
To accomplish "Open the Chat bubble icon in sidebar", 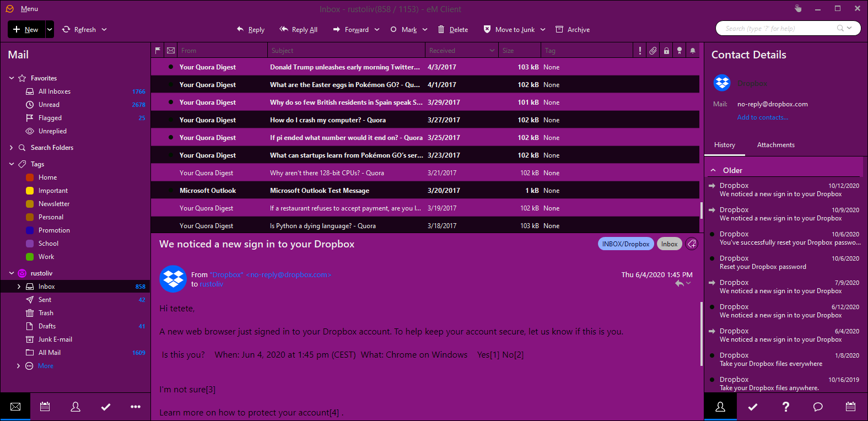I will click(818, 407).
